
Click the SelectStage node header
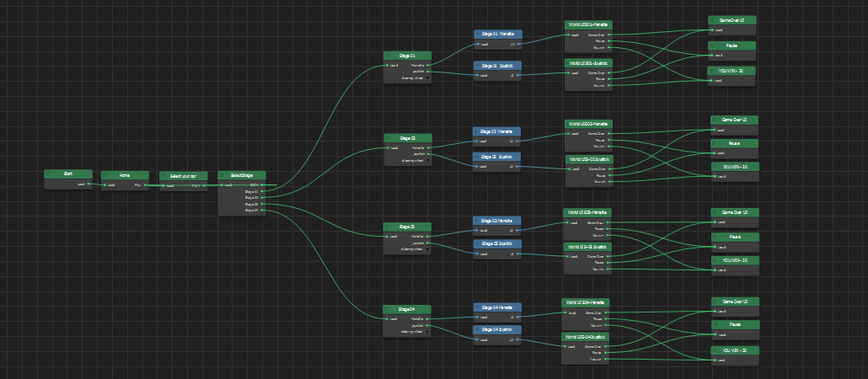tap(242, 175)
